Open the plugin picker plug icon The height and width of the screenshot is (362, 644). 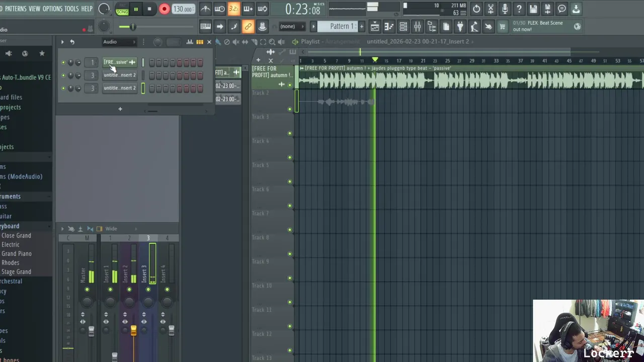pyautogui.click(x=460, y=27)
